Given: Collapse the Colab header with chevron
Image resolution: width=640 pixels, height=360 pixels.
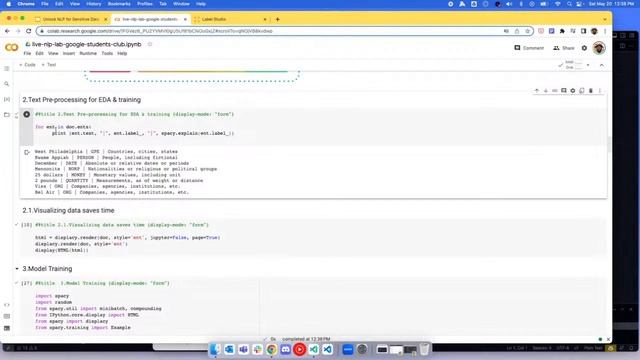Looking at the screenshot, I should (x=602, y=65).
